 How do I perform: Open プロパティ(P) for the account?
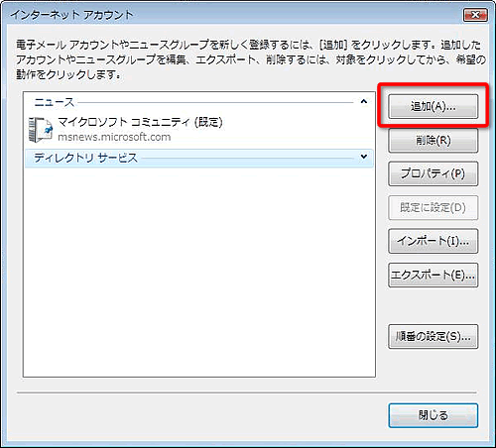tap(433, 173)
